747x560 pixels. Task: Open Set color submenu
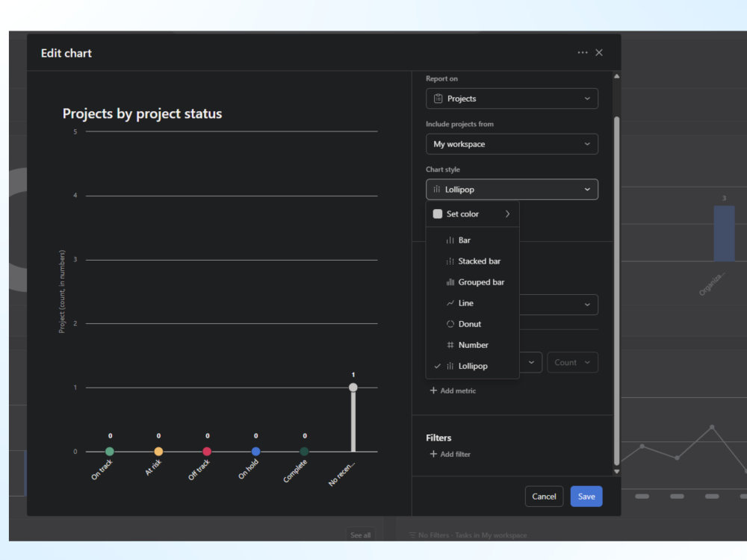pyautogui.click(x=472, y=214)
